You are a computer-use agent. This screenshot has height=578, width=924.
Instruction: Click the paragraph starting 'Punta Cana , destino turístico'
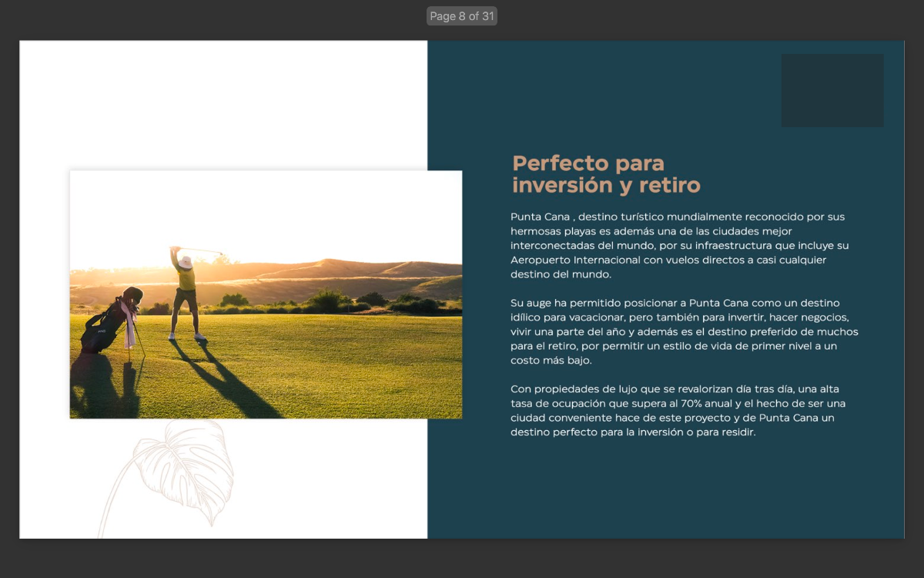point(680,245)
